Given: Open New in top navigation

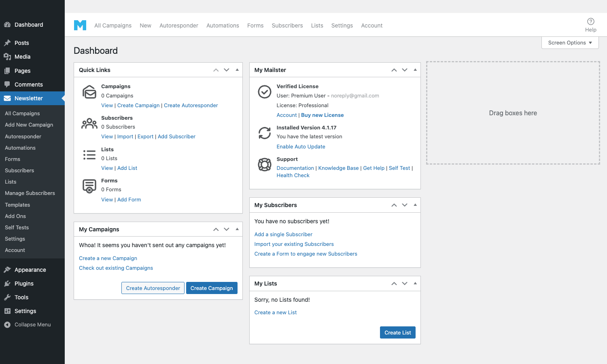Looking at the screenshot, I should [x=145, y=25].
